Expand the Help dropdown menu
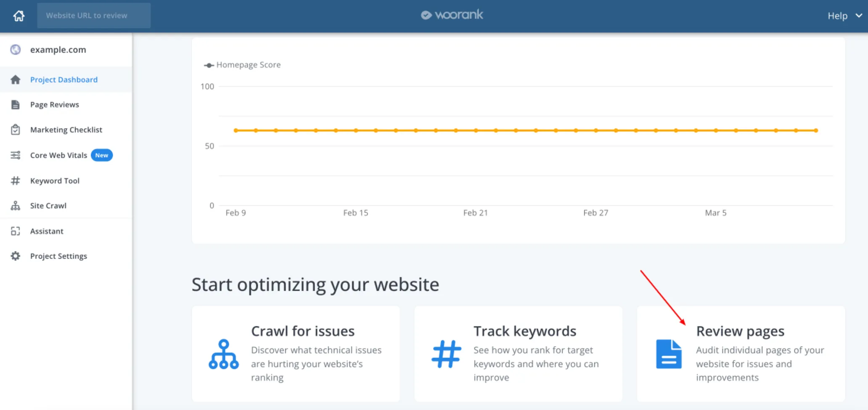Viewport: 868px width, 410px height. (x=844, y=16)
